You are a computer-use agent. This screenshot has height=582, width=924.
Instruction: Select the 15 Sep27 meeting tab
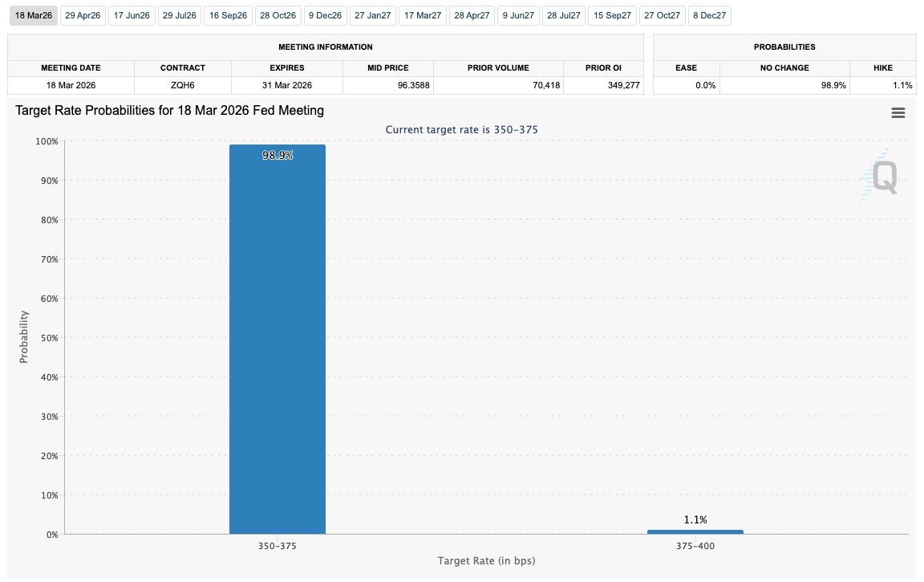612,15
